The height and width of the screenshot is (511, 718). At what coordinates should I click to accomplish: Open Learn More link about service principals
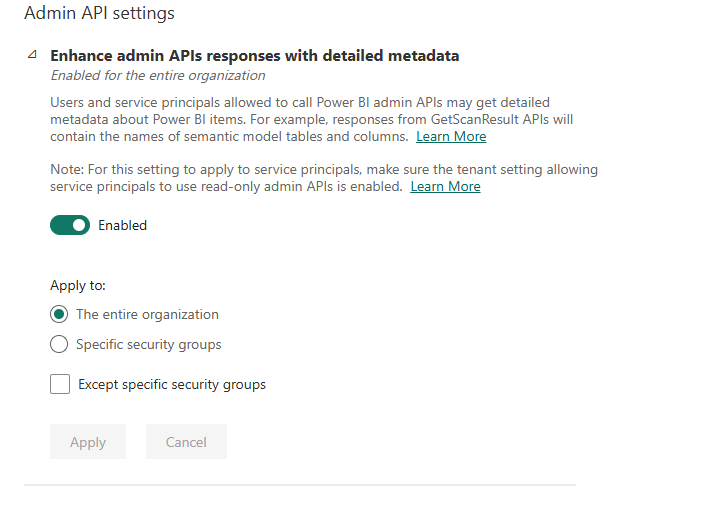445,186
